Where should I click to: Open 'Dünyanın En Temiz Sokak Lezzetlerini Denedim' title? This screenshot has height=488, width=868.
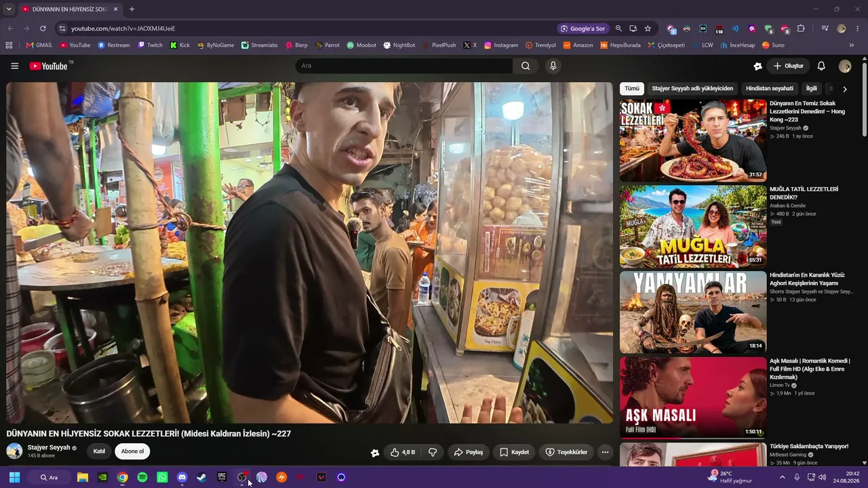[x=807, y=111]
